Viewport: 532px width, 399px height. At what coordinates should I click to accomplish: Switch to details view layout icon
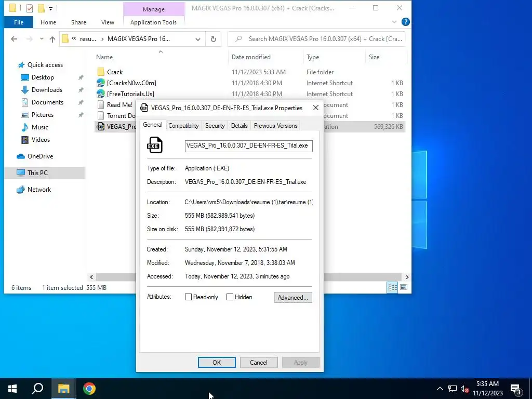[x=393, y=287]
